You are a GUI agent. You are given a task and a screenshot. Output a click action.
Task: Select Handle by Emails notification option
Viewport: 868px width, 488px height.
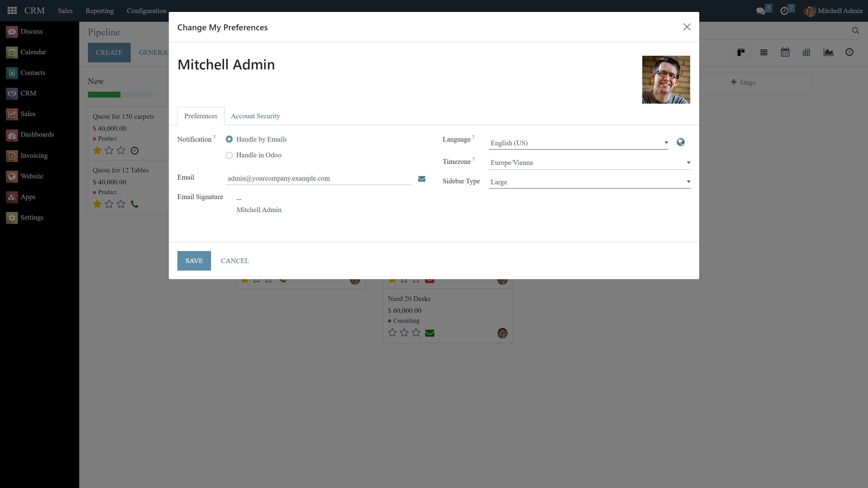[x=229, y=139]
